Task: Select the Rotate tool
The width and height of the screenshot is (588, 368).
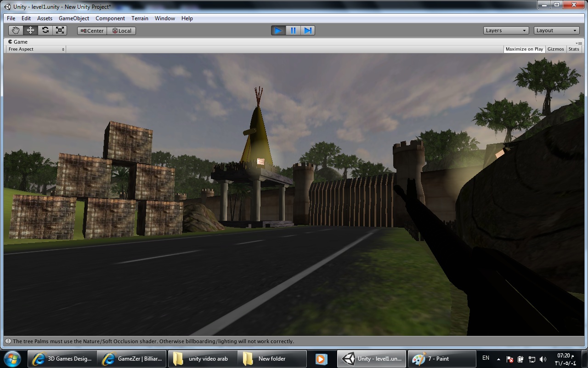Action: [x=45, y=30]
